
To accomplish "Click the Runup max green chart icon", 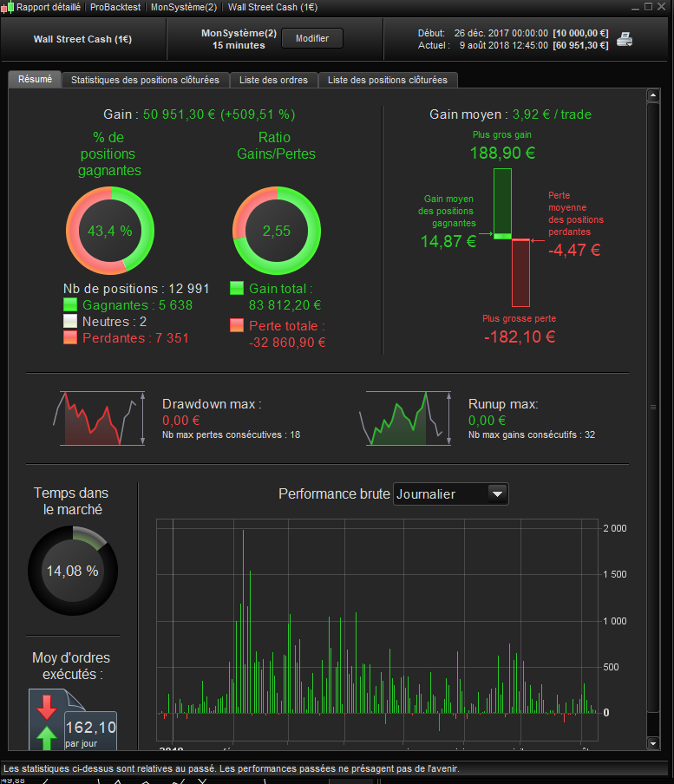I will pos(405,419).
